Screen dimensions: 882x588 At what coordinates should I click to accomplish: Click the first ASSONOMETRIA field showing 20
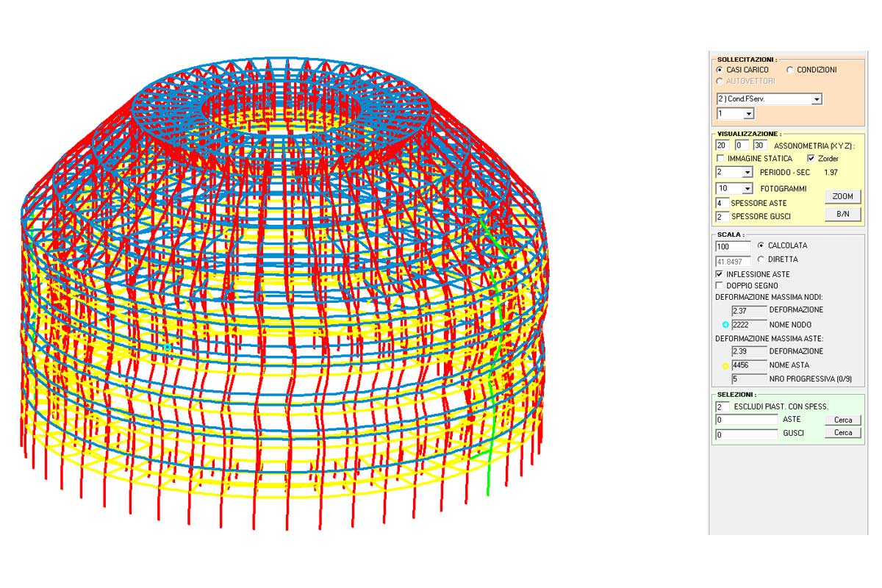pyautogui.click(x=722, y=146)
